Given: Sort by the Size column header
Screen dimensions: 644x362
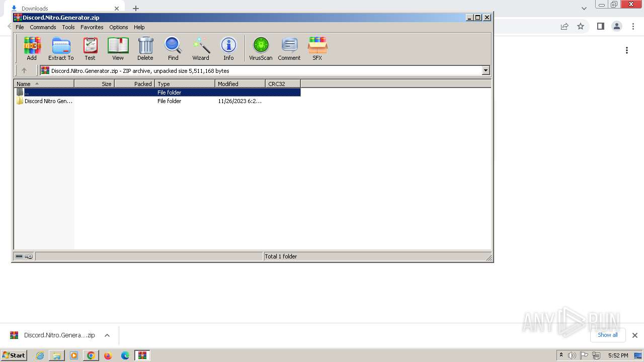Looking at the screenshot, I should (94, 83).
